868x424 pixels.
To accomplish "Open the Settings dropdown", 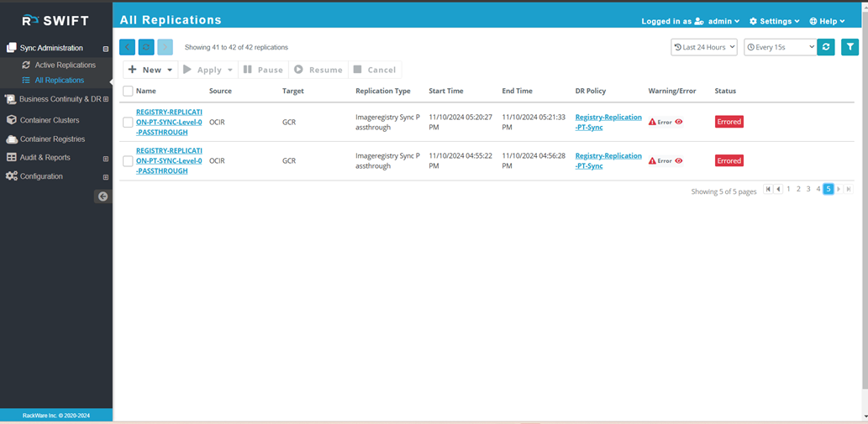I will coord(775,21).
